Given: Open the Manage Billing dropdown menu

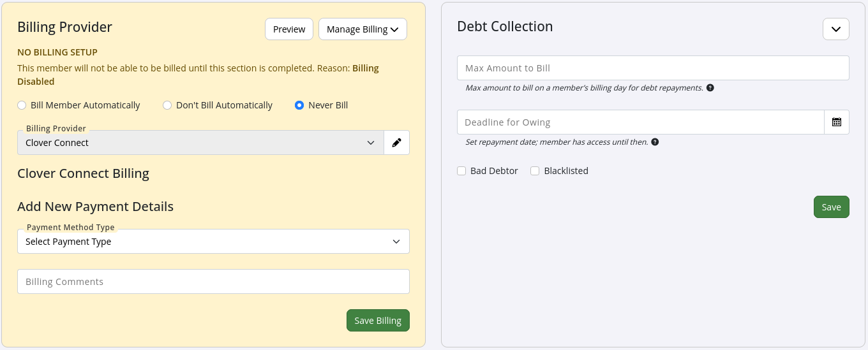Looking at the screenshot, I should (362, 29).
